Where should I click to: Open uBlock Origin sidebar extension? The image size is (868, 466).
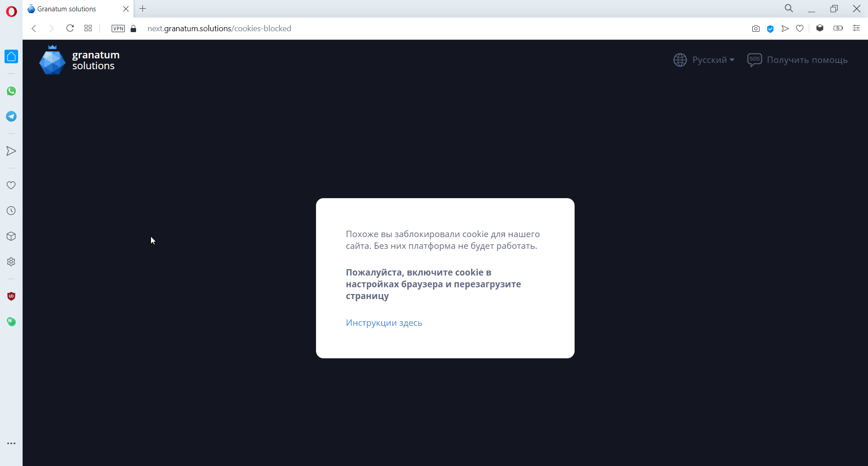(x=11, y=296)
